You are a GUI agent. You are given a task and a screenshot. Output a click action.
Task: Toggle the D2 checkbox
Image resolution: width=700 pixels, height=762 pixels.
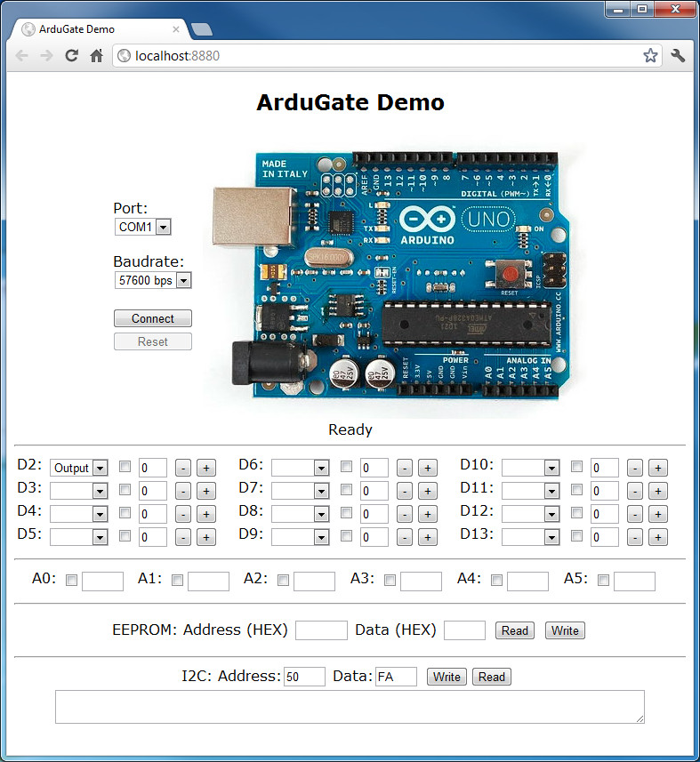click(125, 467)
